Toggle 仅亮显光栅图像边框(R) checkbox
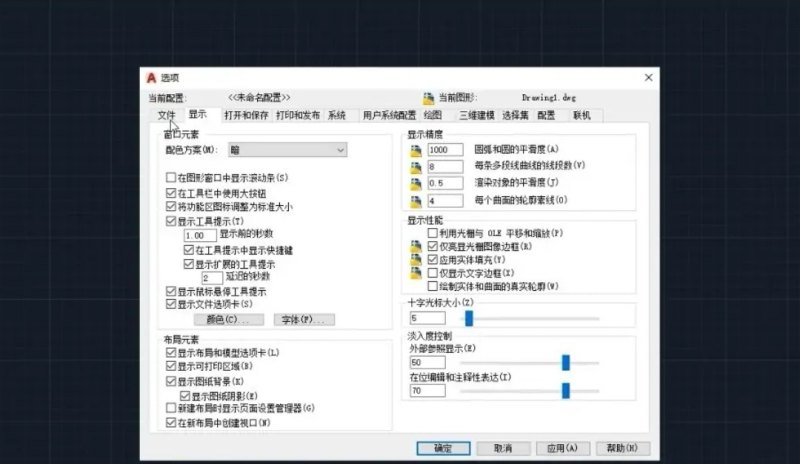The height and width of the screenshot is (464, 800). point(433,246)
